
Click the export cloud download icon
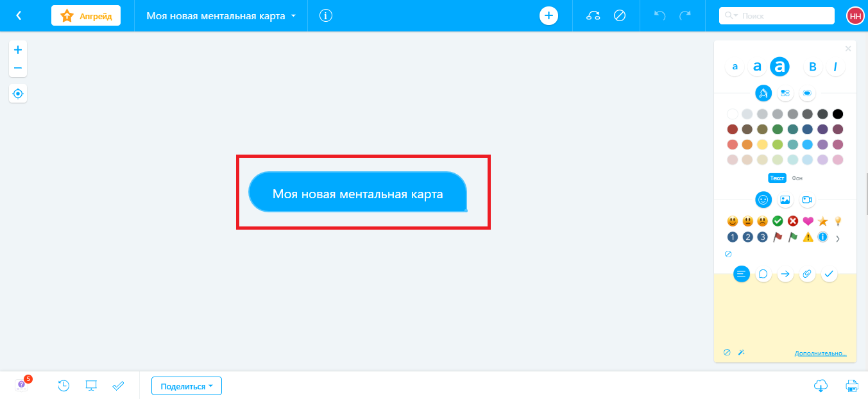point(820,386)
